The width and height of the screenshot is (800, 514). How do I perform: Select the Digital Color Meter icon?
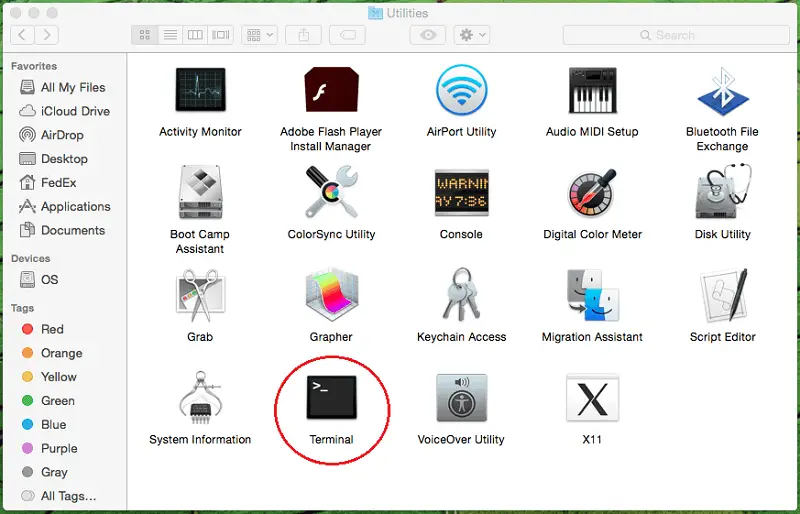pos(592,192)
